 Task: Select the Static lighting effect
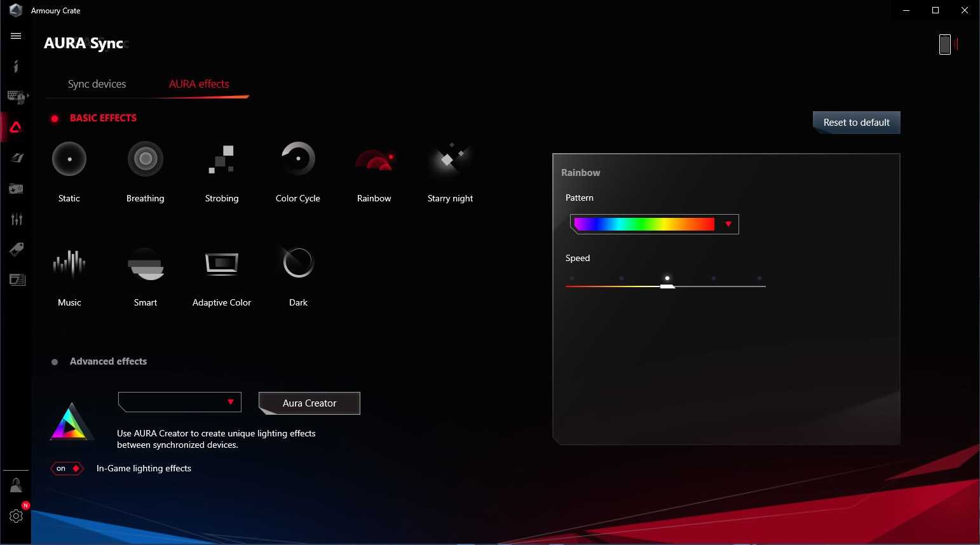[69, 159]
